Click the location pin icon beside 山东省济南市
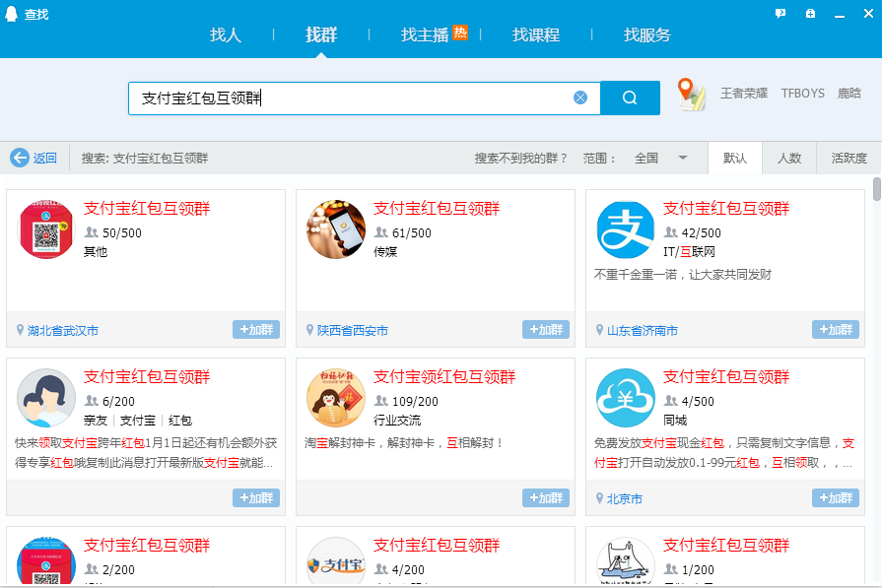 (x=599, y=330)
